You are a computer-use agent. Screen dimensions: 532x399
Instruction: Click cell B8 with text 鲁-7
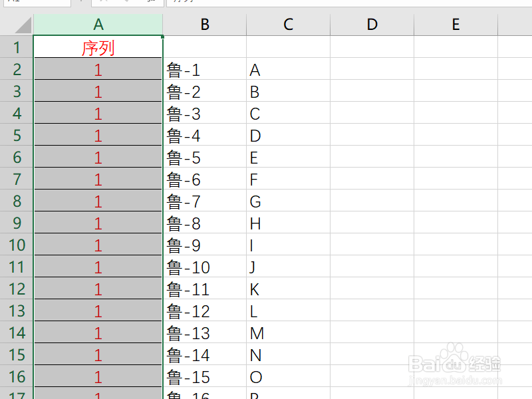point(205,201)
